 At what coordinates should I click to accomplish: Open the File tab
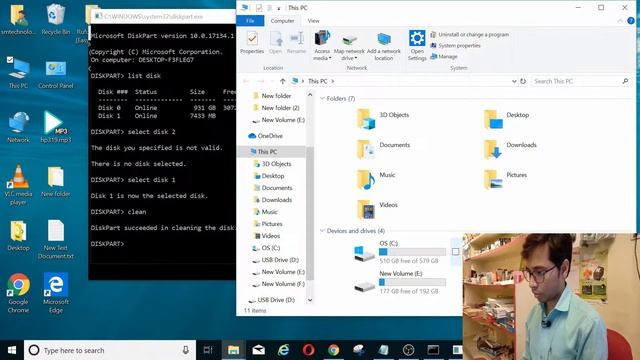point(250,20)
